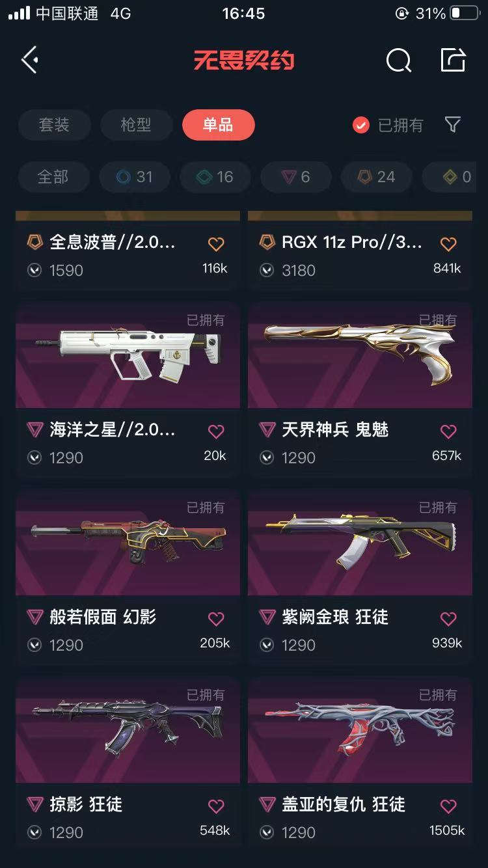
Task: Tap the share icon at top right
Action: (453, 60)
